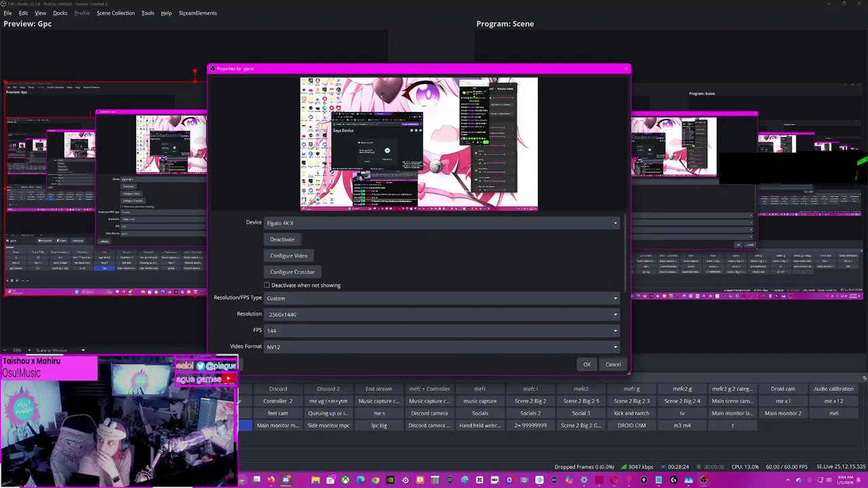The height and width of the screenshot is (488, 868).
Task: Open the Edit menu
Action: 23,13
